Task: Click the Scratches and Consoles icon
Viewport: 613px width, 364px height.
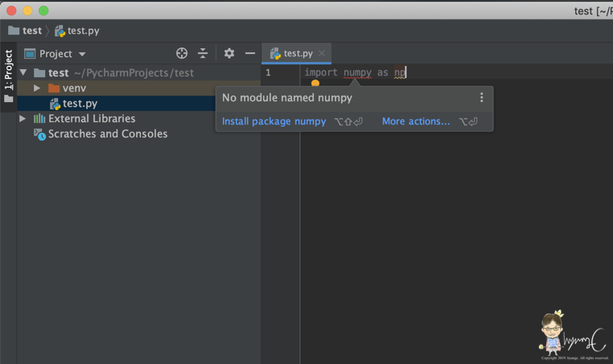Action: (39, 134)
